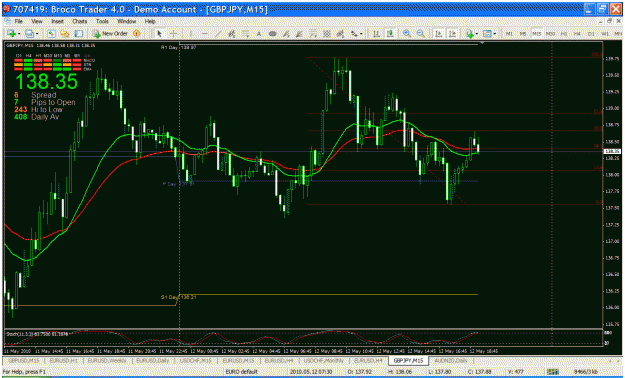This screenshot has width=625, height=378.
Task: Switch timeframe to M30
Action: 550,34
